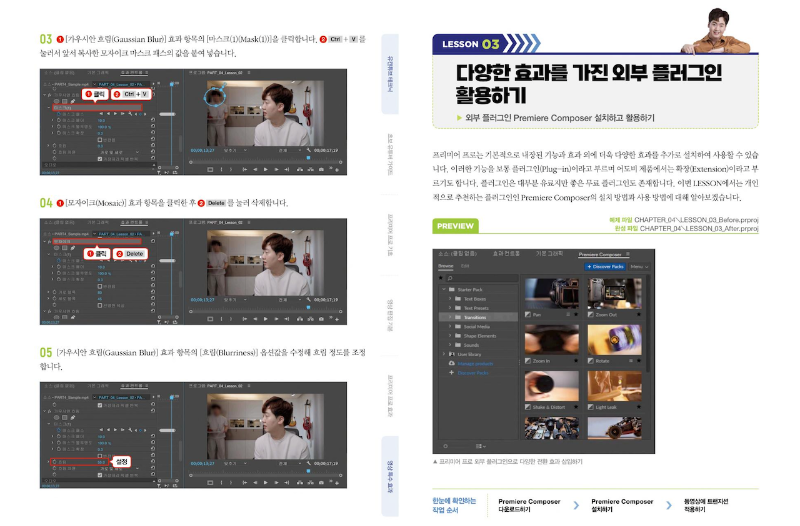Viewport: 800px width, 526px height.
Task: Switch to the Edit tab in Composer
Action: [465, 266]
